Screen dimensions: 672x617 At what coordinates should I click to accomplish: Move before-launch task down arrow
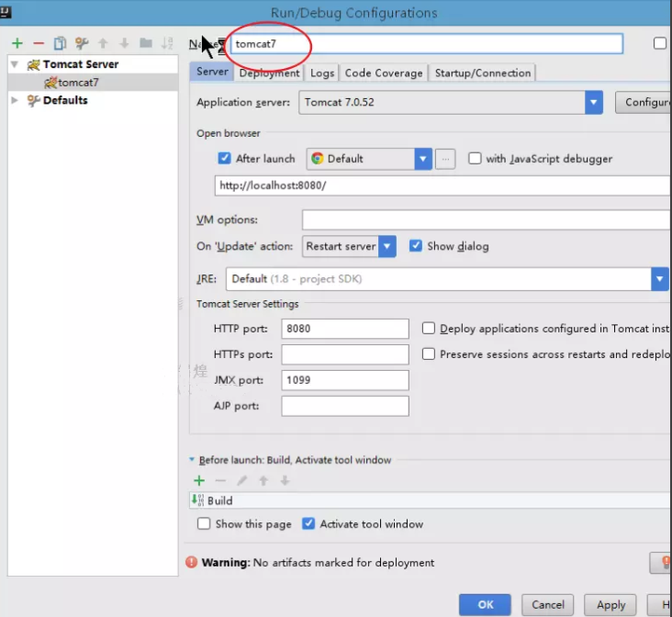point(285,480)
